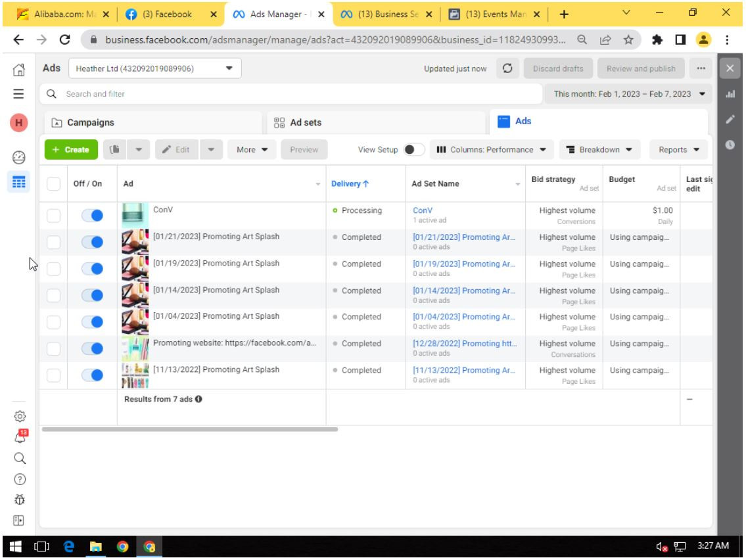Click the duplicate ad icon button

[114, 149]
